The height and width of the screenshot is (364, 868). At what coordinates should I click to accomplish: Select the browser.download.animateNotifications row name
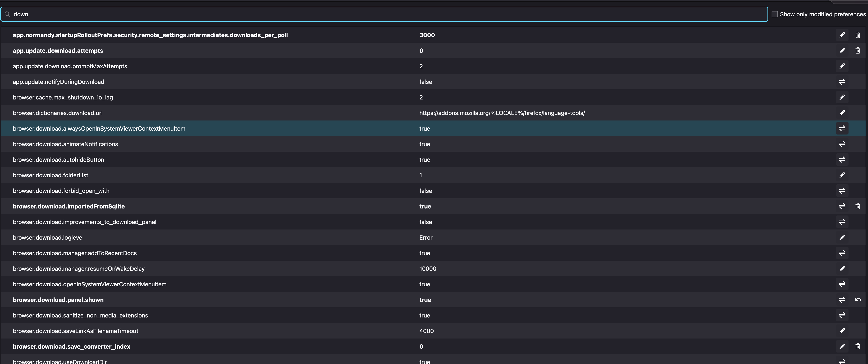pos(65,144)
